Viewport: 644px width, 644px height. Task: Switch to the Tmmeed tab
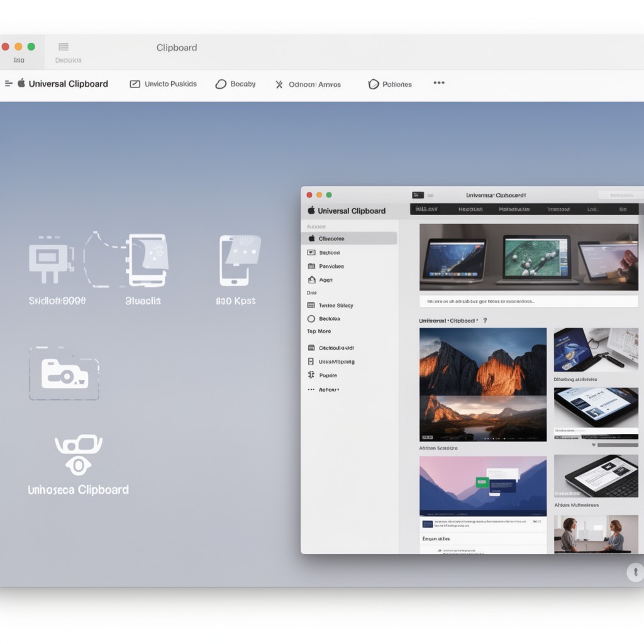click(x=558, y=209)
